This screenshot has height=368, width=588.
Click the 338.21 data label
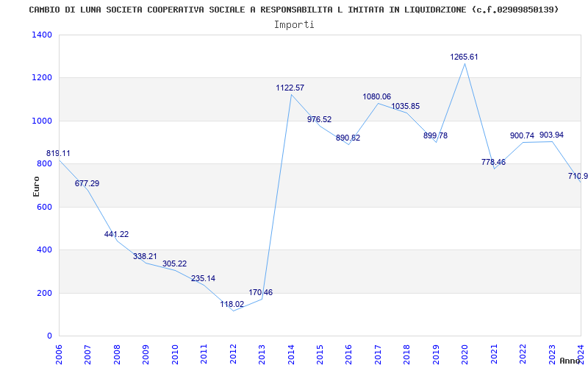[x=145, y=256]
